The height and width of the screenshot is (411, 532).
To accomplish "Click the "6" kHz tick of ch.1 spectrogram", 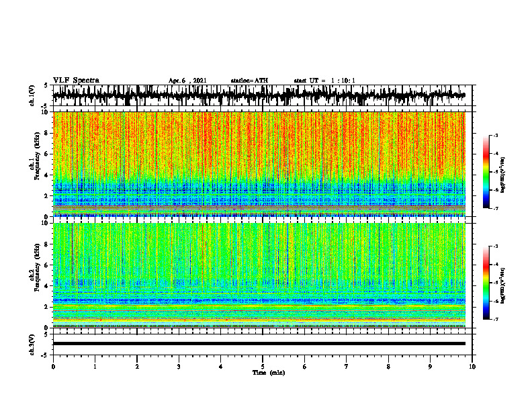I will [x=47, y=154].
